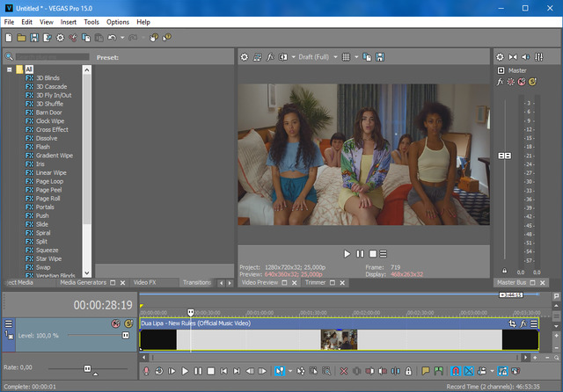Toggle Loop Playback in transport bar
The height and width of the screenshot is (392, 563).
(x=159, y=372)
